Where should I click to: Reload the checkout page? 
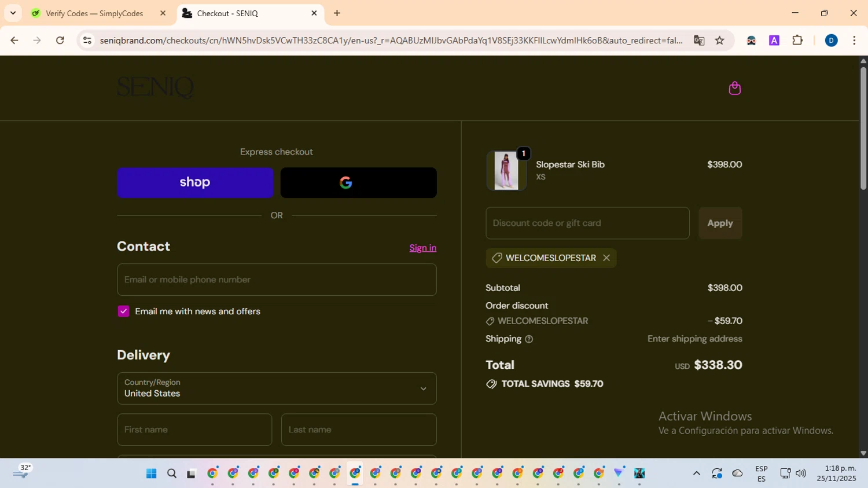(x=60, y=41)
